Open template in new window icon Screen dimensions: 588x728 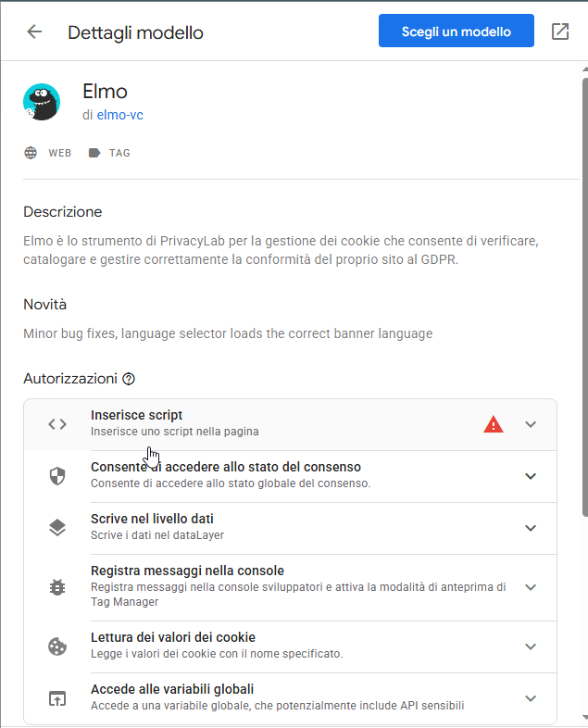pyautogui.click(x=560, y=31)
